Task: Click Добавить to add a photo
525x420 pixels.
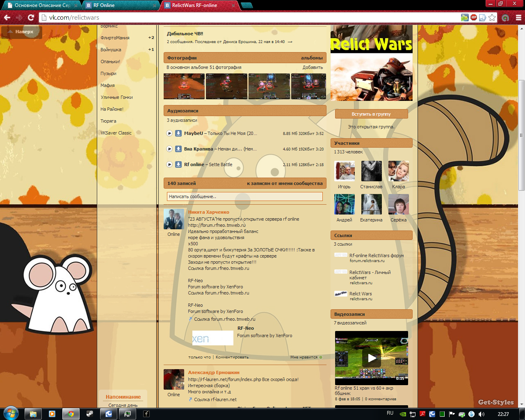Action: click(x=313, y=67)
